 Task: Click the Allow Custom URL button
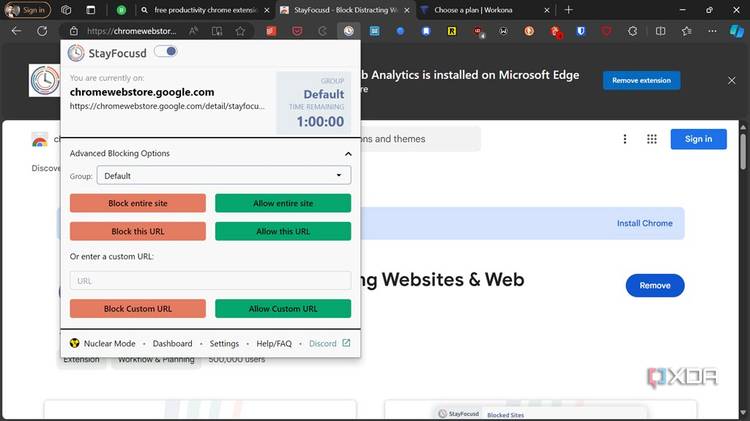[x=283, y=309]
